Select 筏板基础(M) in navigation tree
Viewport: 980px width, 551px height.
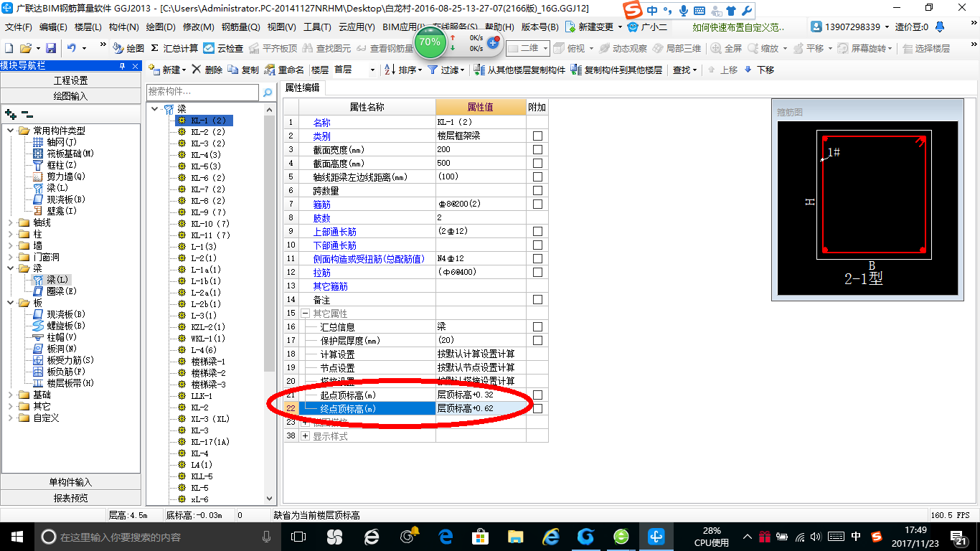point(63,154)
